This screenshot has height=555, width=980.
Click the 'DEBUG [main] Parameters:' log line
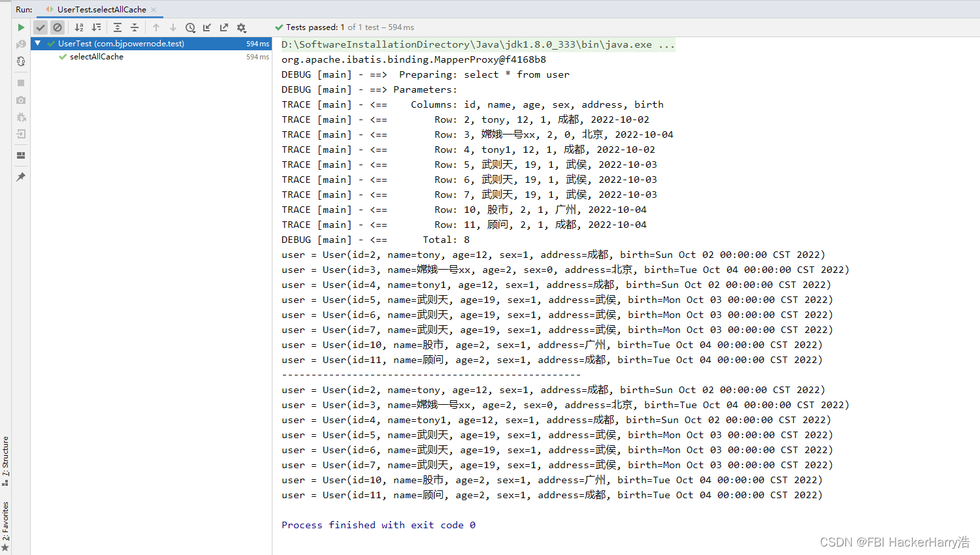click(x=369, y=89)
